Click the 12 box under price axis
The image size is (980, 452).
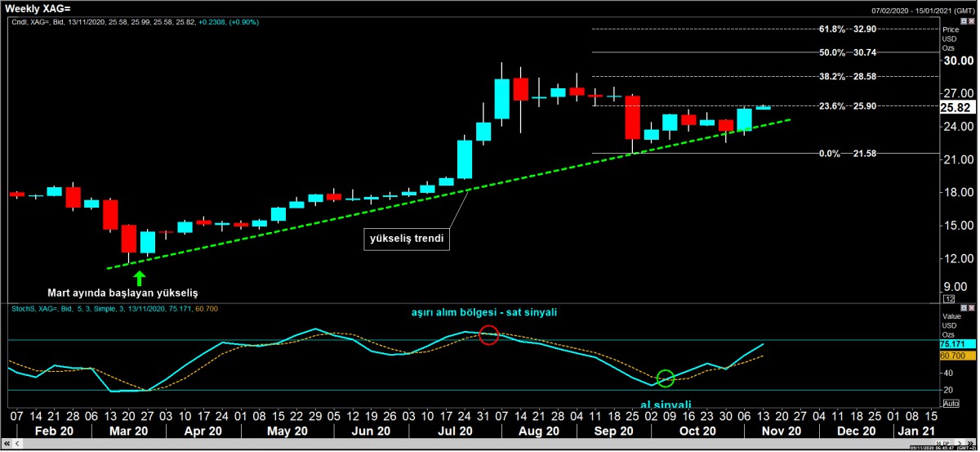click(949, 299)
